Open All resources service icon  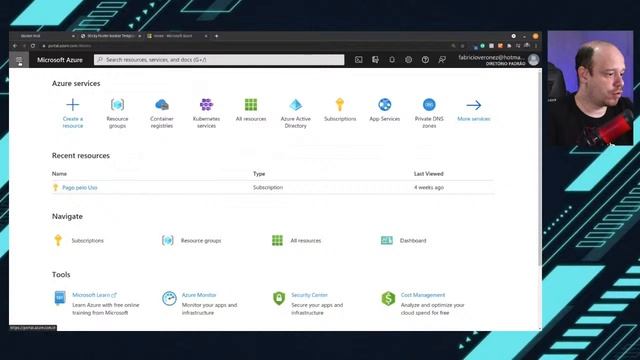point(251,105)
